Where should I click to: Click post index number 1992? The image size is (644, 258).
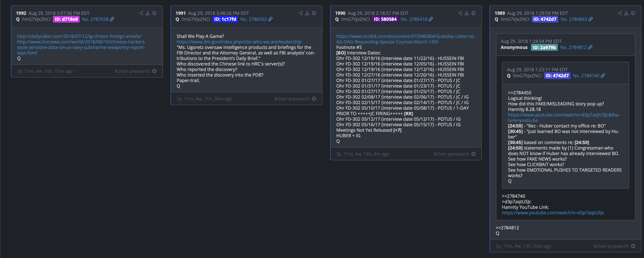pyautogui.click(x=21, y=13)
